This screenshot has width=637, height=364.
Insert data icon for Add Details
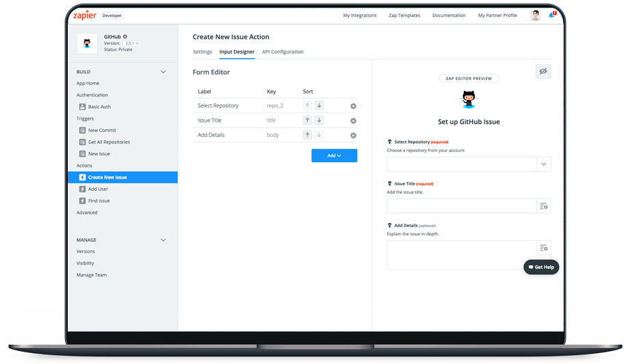(543, 248)
